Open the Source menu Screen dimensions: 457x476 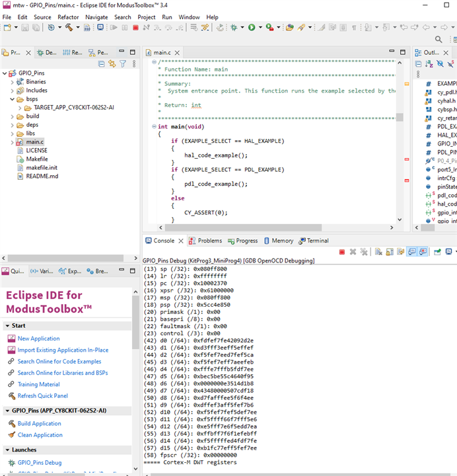[42, 17]
